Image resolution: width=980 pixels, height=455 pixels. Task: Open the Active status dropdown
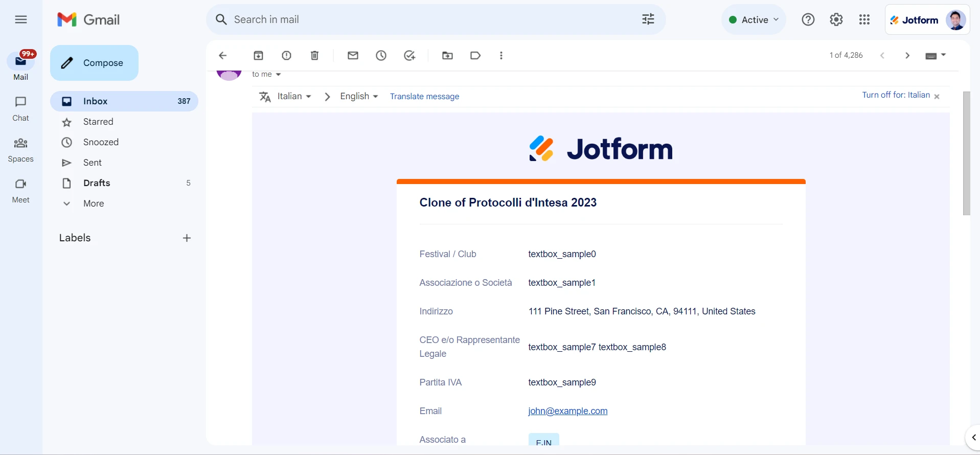754,19
